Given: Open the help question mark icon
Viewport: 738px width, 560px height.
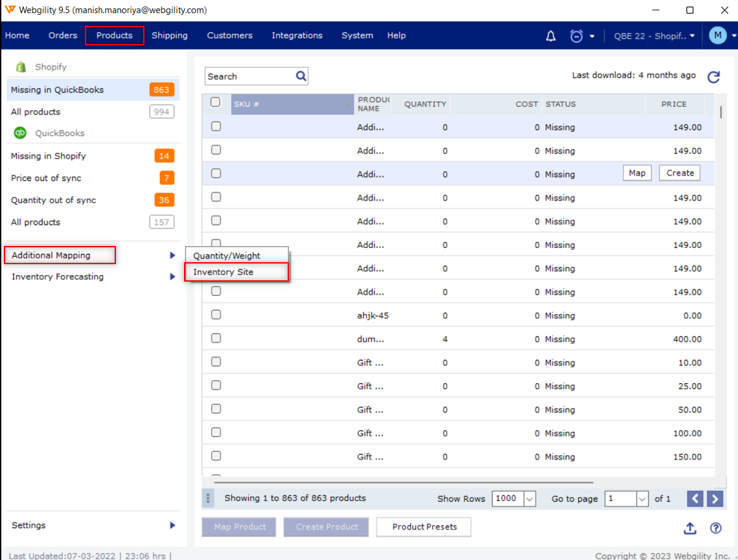Looking at the screenshot, I should (715, 528).
